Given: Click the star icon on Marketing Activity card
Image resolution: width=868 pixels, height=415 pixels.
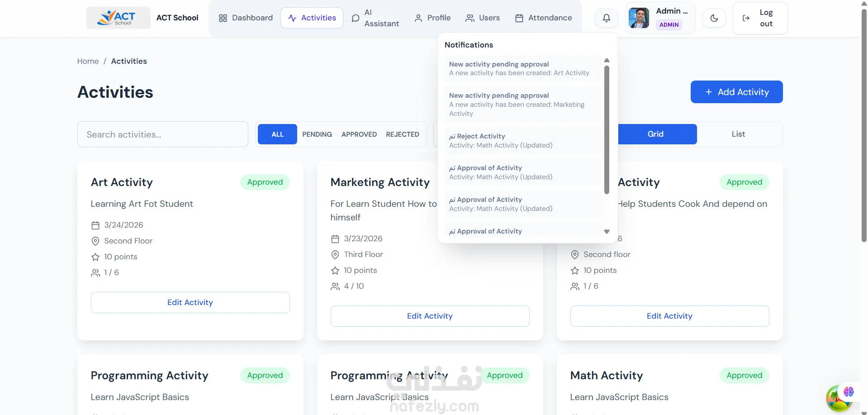Looking at the screenshot, I should pyautogui.click(x=335, y=271).
